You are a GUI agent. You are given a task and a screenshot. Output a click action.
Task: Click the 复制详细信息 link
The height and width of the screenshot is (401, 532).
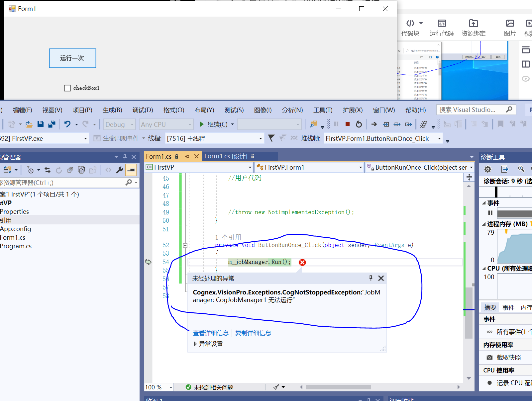253,333
